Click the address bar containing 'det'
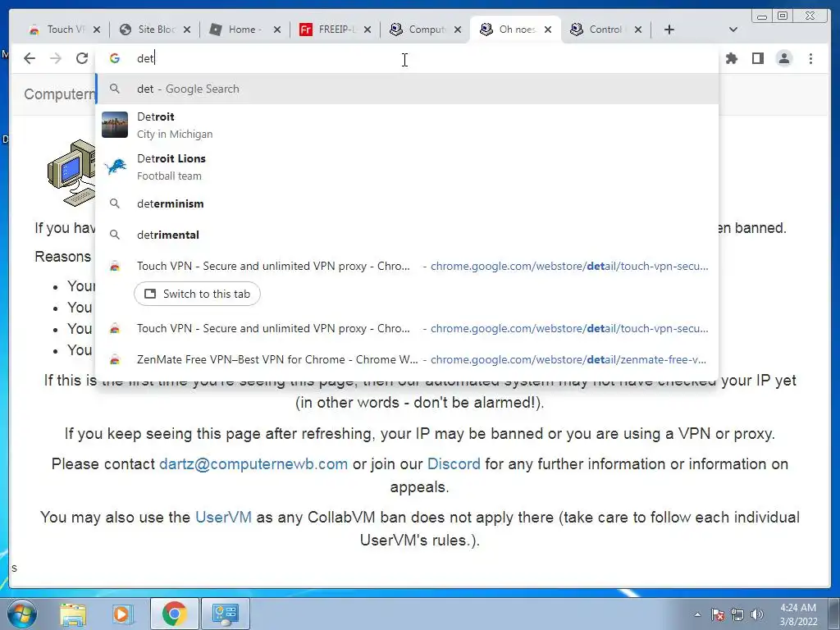 click(x=407, y=58)
